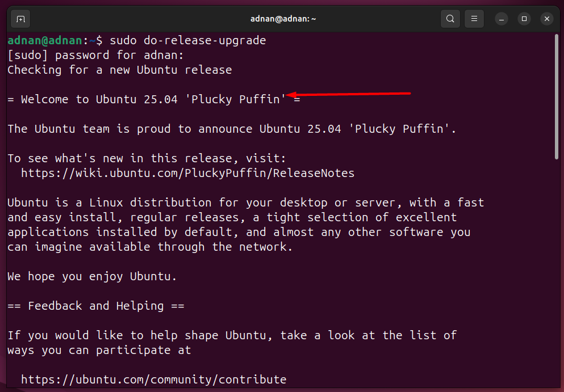The height and width of the screenshot is (392, 564).
Task: Open the ubuntu.com community contribute URL
Action: (x=153, y=380)
